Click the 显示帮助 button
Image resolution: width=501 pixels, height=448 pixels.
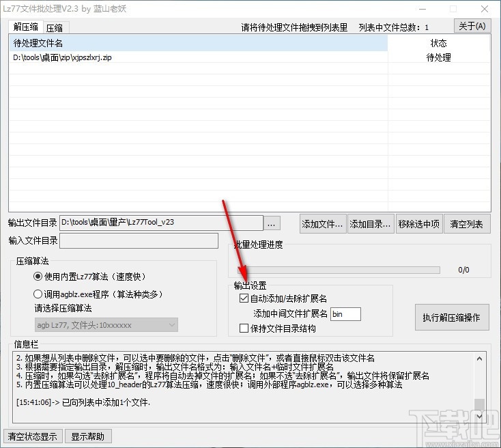pos(88,436)
